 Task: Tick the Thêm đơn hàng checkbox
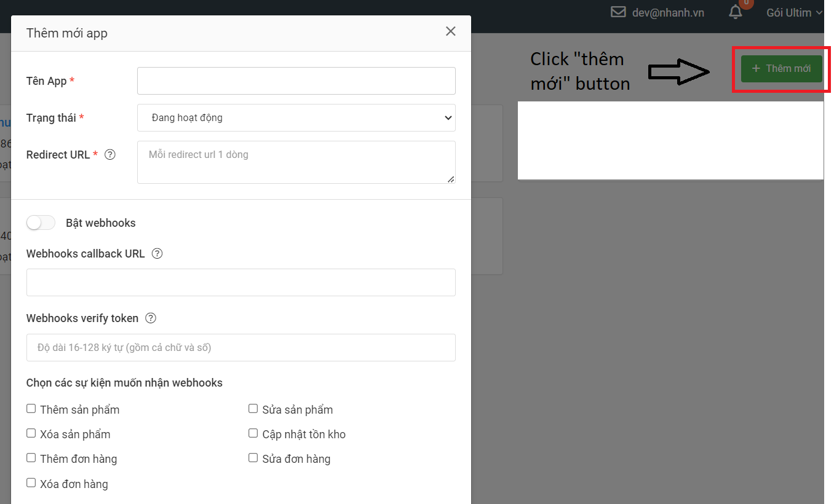pos(31,458)
